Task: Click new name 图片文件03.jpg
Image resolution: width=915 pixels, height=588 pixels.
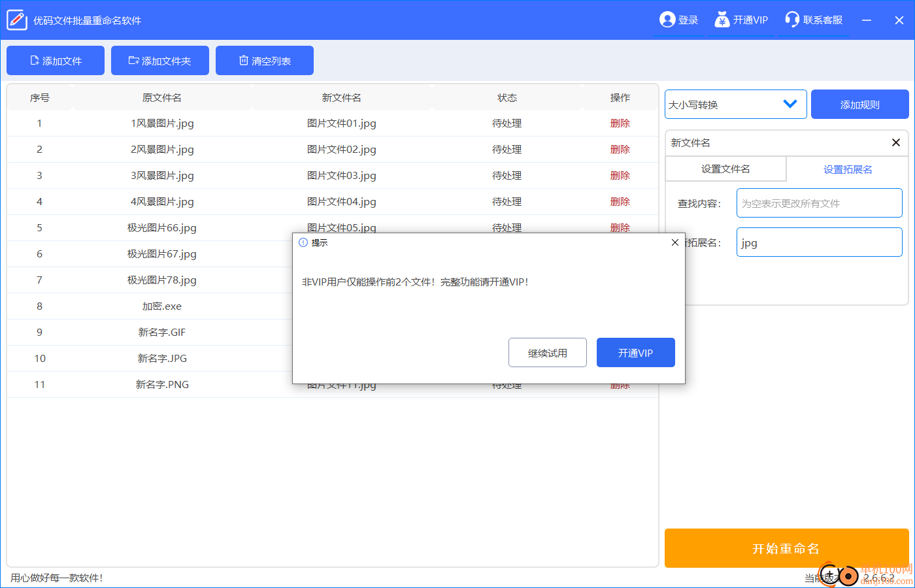Action: coord(342,176)
